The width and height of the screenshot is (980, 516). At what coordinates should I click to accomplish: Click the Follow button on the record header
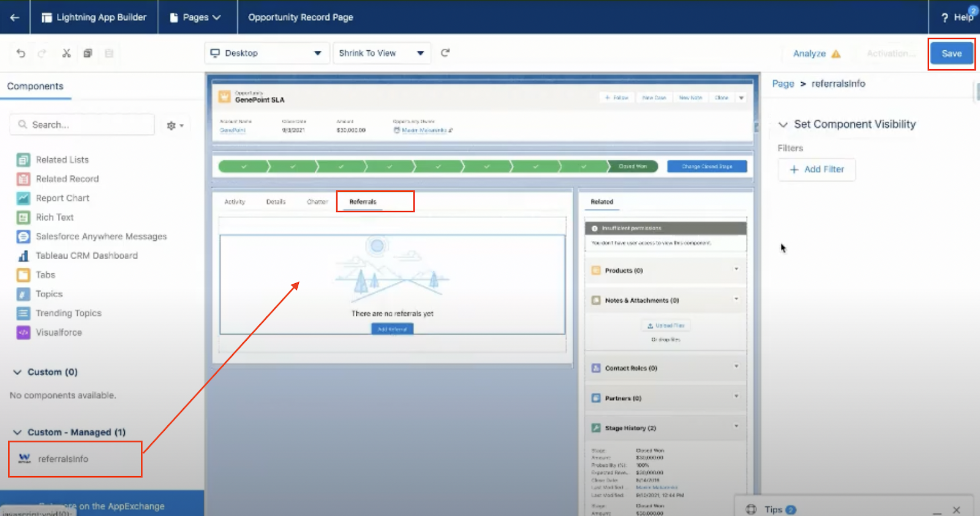point(617,97)
